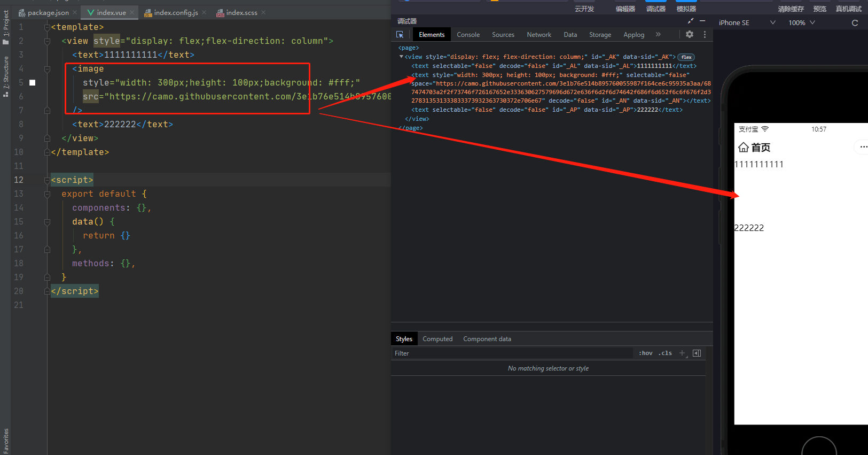Collapse the data() function fold on line 15
Screen dimensions: 868x455
point(47,221)
